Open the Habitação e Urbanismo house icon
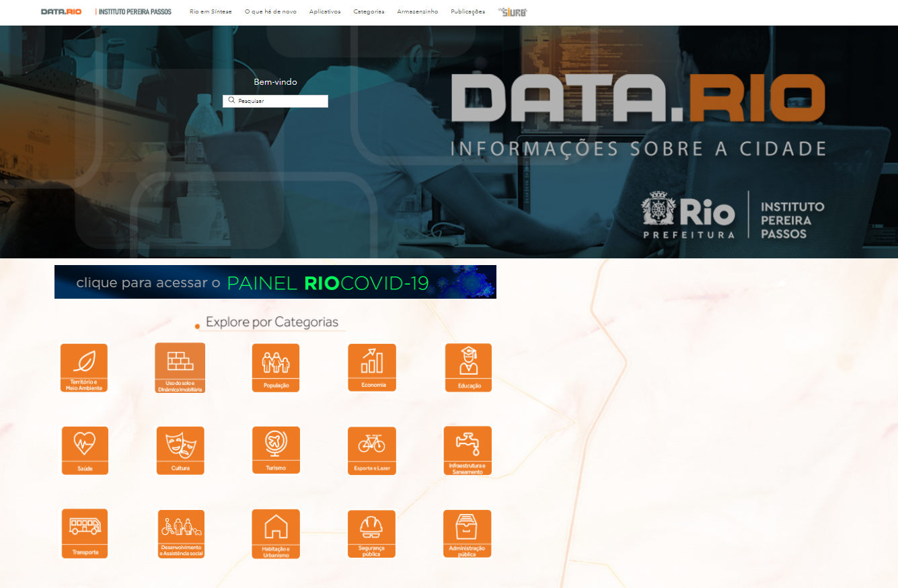 point(276,534)
